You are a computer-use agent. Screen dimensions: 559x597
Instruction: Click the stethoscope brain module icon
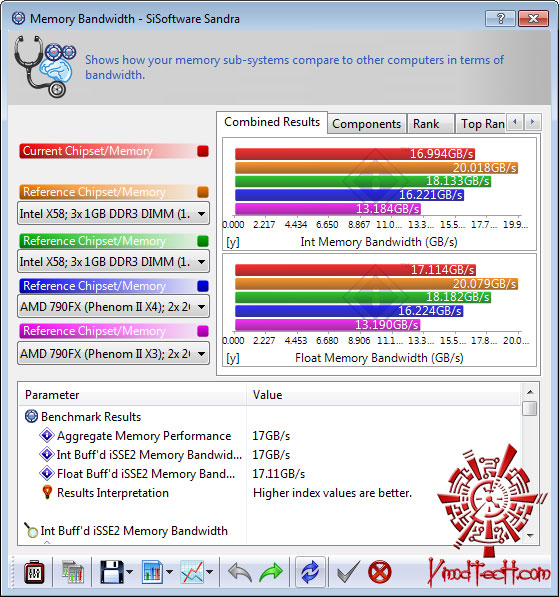pos(45,66)
